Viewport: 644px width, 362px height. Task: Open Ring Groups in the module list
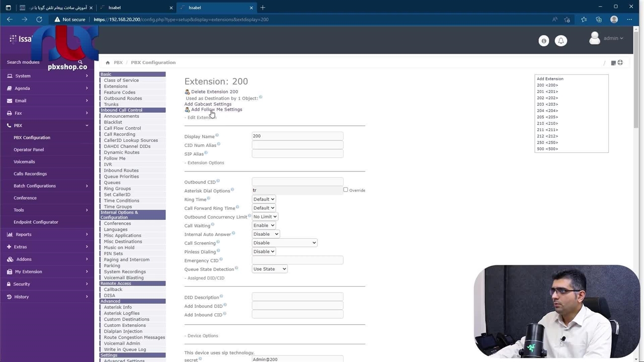point(117,189)
